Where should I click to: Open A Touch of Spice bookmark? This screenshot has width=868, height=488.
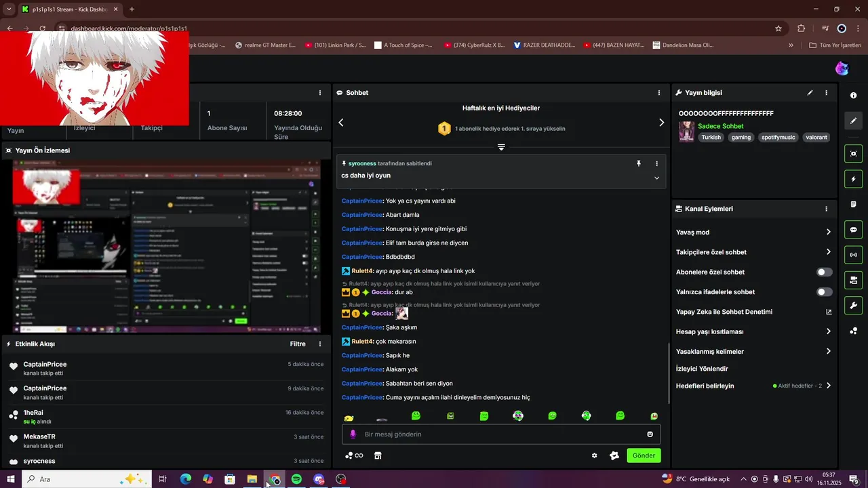click(403, 45)
